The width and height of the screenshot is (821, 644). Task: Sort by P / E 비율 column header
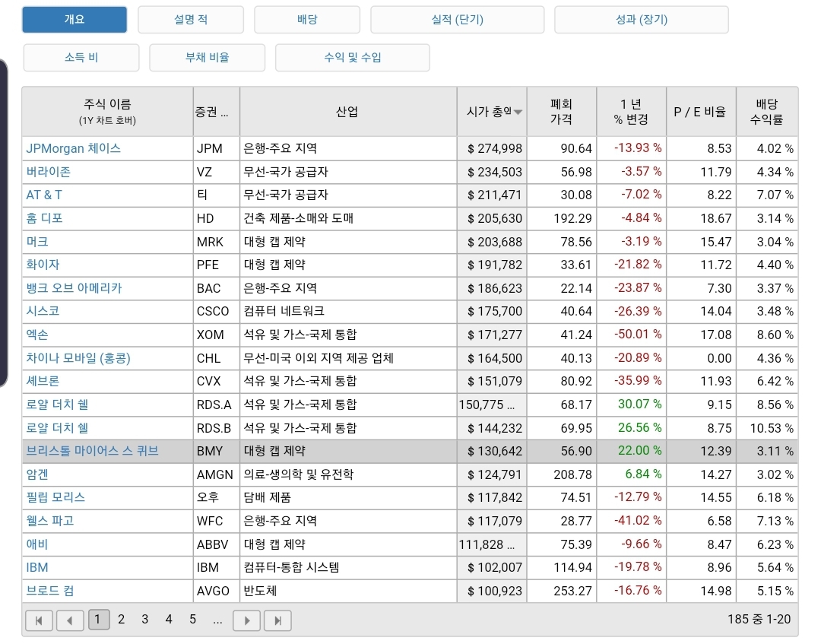701,112
